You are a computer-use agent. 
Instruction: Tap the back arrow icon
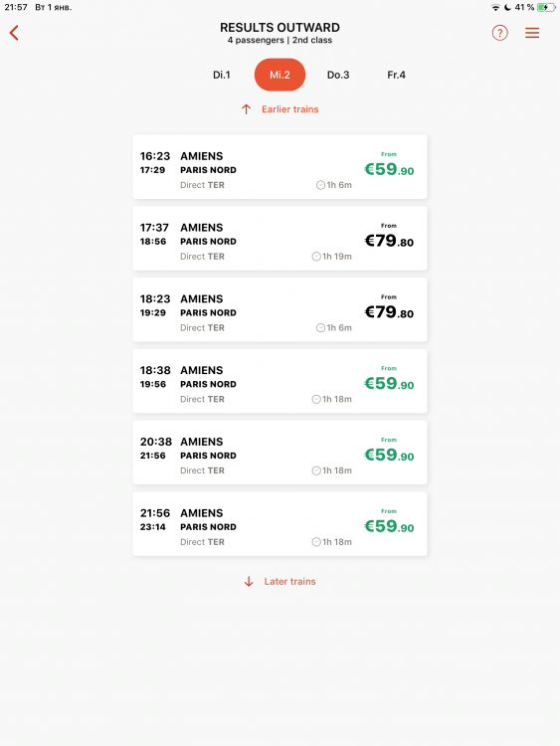tap(14, 33)
